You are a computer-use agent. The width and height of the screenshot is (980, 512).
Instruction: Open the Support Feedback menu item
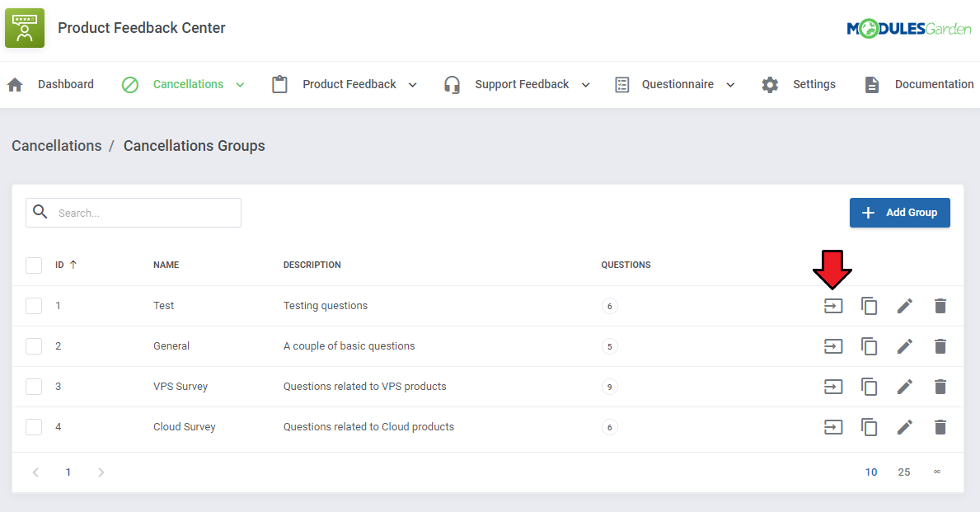click(522, 84)
